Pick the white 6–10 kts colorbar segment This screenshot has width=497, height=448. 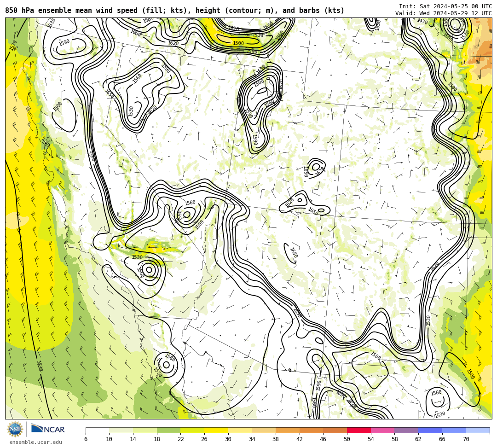pyautogui.click(x=97, y=430)
